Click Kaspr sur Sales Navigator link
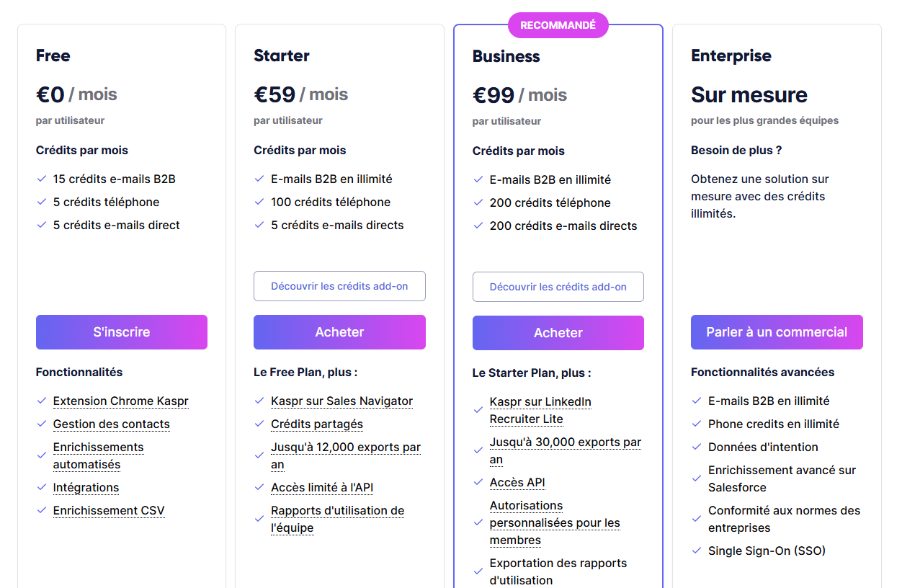 (342, 401)
